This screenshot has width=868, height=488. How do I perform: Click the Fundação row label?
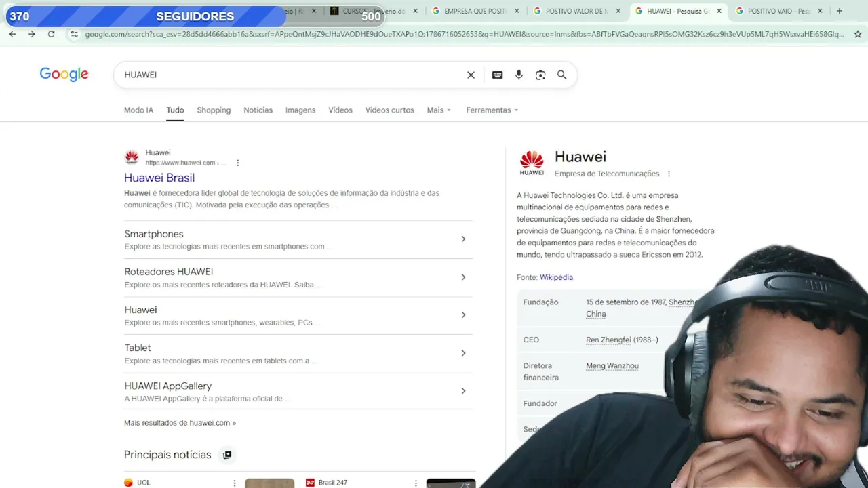(540, 302)
